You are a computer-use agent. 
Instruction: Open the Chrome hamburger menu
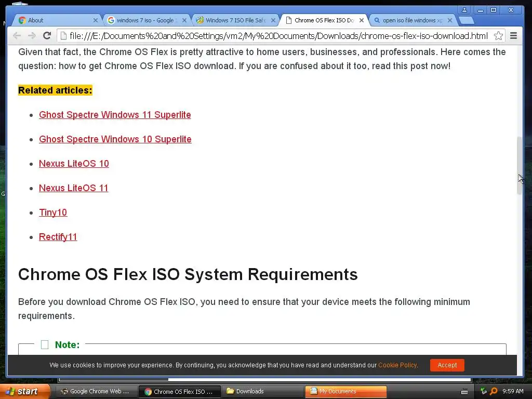[513, 36]
